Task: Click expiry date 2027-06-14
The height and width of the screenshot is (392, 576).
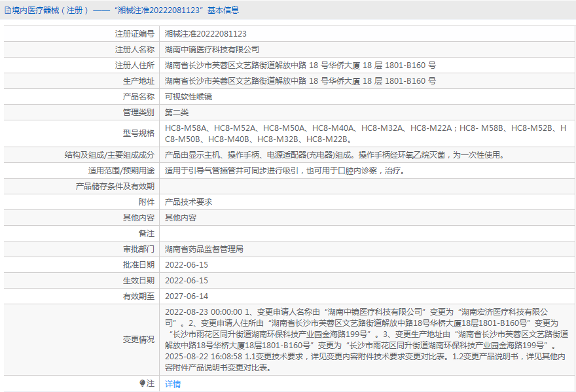Action: [x=187, y=296]
